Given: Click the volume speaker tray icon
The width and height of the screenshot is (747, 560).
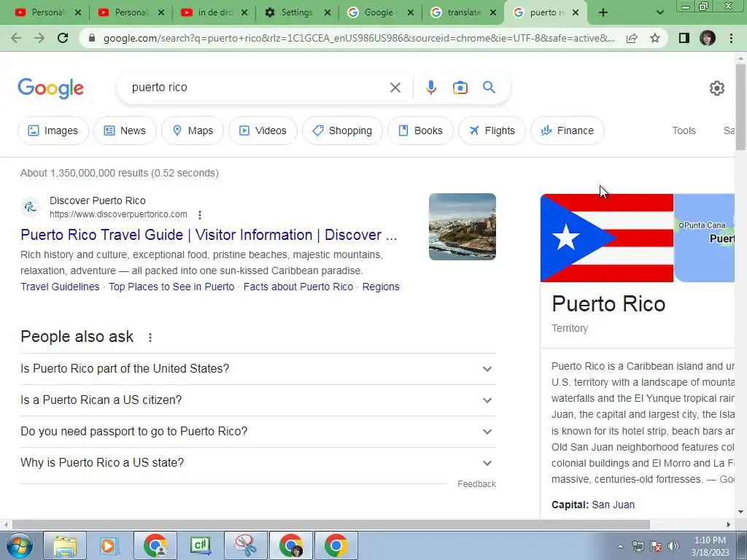Looking at the screenshot, I should [673, 546].
